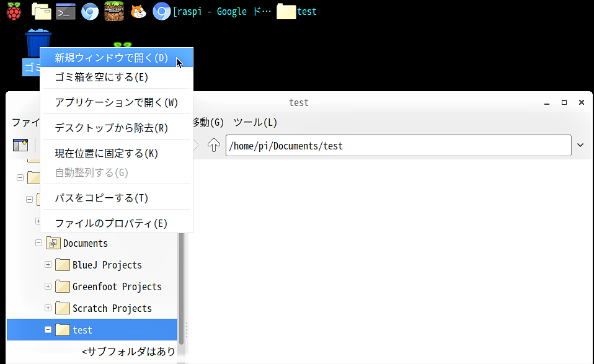The width and height of the screenshot is (594, 364).
Task: Open the Raspberry Pi main menu
Action: pos(14,11)
